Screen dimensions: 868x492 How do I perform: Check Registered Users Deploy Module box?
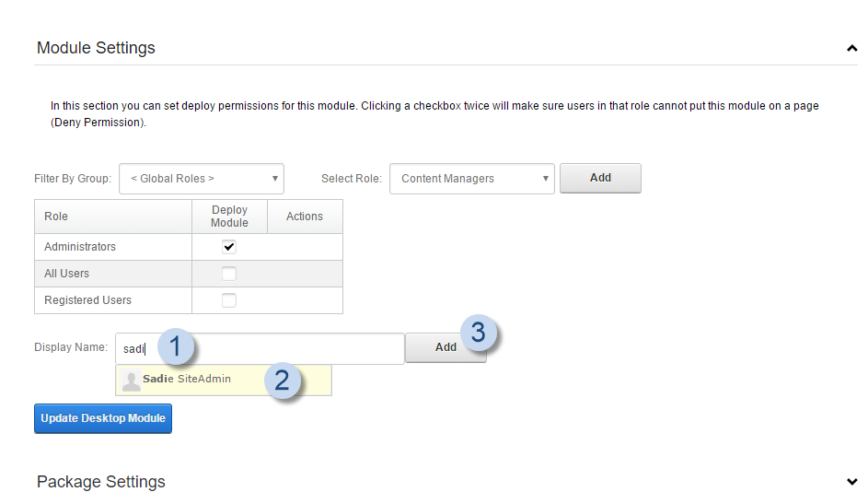point(229,300)
